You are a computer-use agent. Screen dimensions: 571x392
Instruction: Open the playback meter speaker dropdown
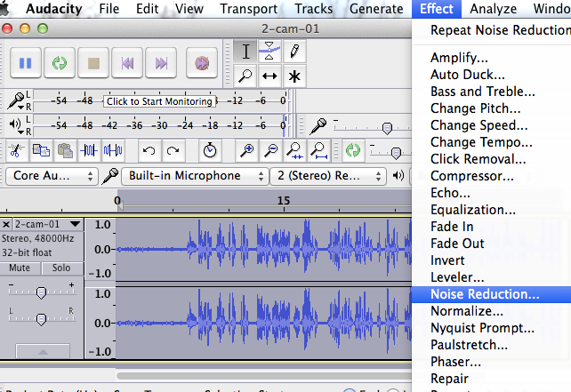(x=16, y=125)
